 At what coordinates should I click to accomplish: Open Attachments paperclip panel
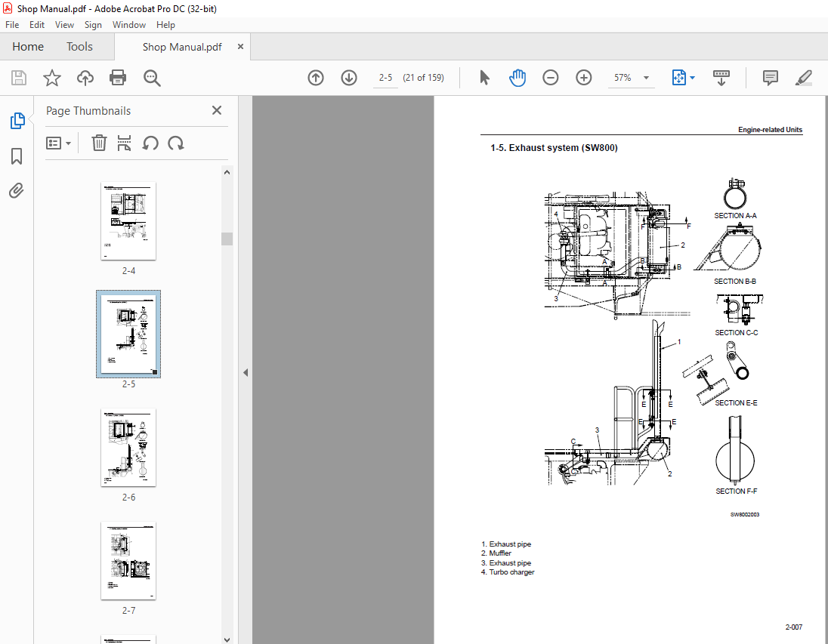pos(17,190)
